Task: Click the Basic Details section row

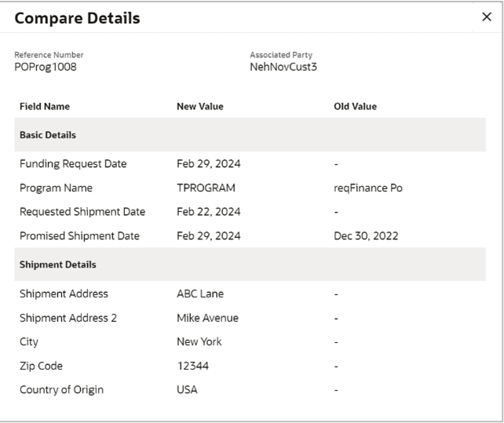Action: pyautogui.click(x=250, y=135)
